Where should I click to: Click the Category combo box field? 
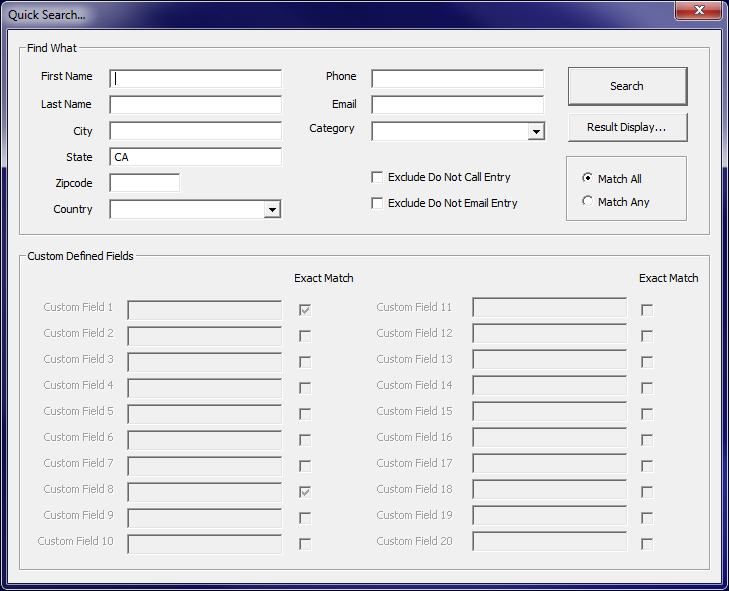click(x=449, y=132)
